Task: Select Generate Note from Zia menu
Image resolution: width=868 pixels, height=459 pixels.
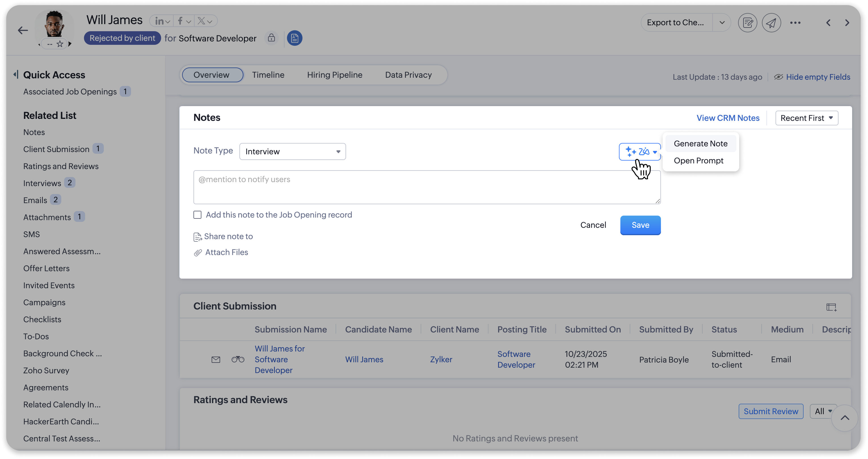Action: [x=700, y=144]
